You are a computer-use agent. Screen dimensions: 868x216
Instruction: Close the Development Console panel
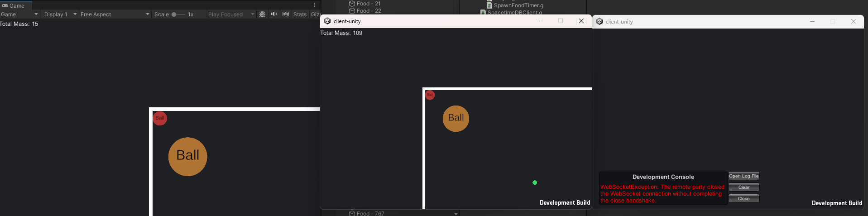click(x=743, y=199)
